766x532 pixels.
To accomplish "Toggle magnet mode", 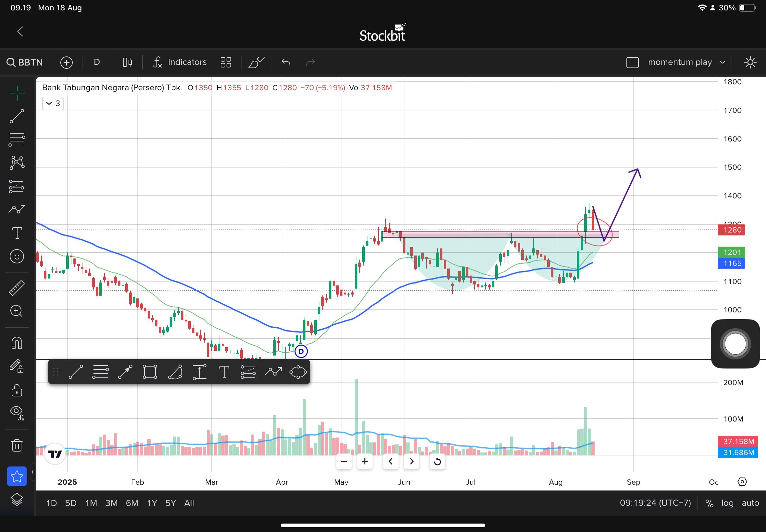I will pyautogui.click(x=17, y=343).
